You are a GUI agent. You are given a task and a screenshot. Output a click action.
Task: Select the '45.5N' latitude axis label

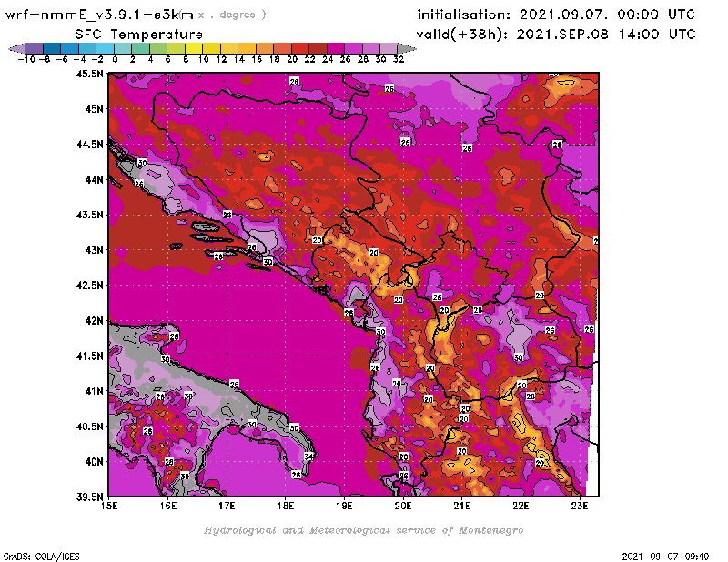click(90, 74)
